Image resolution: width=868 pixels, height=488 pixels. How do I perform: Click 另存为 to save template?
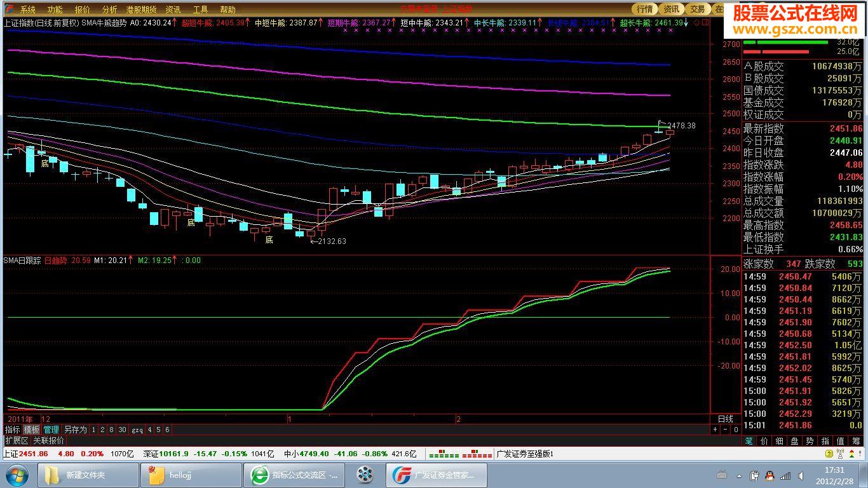point(75,430)
